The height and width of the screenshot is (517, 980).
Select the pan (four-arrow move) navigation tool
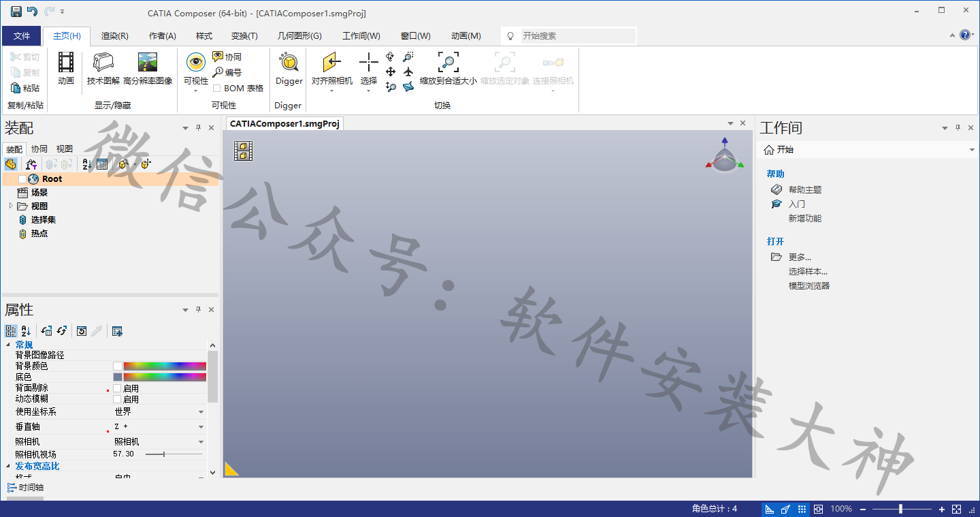click(391, 72)
